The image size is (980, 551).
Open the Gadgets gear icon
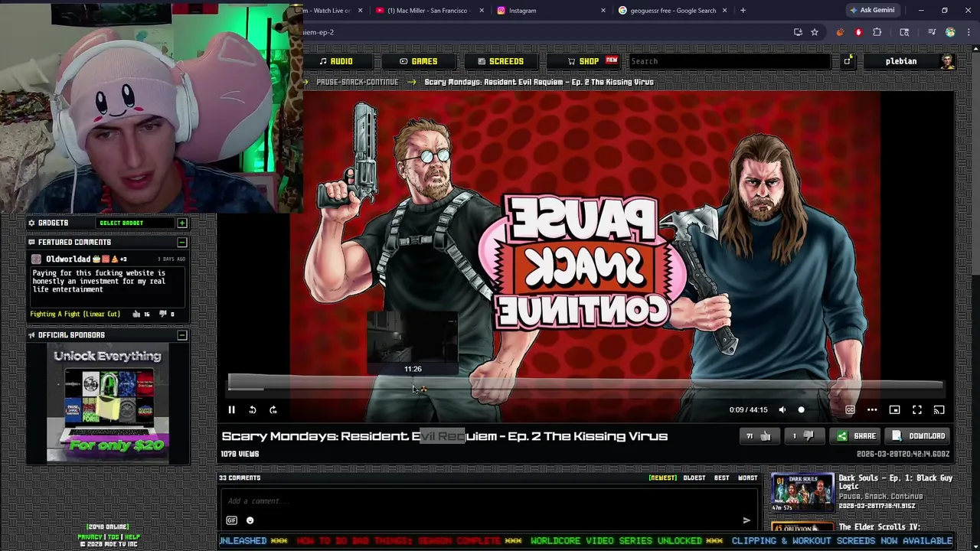click(x=31, y=223)
